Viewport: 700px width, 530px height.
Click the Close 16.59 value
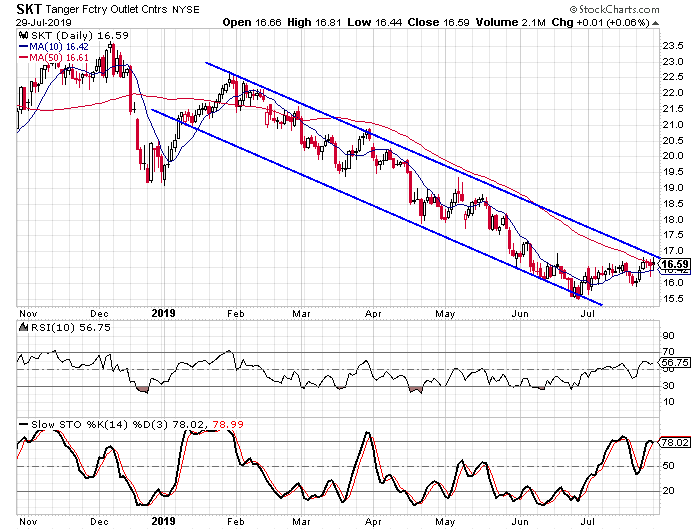tap(438, 22)
